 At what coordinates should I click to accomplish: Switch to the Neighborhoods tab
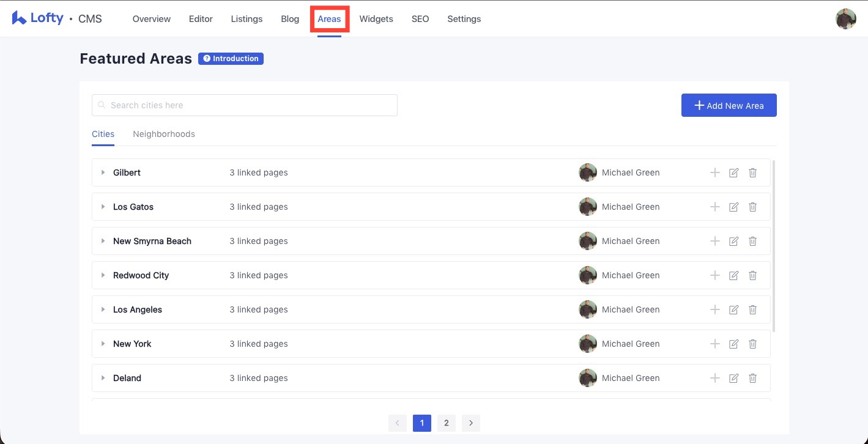point(163,134)
